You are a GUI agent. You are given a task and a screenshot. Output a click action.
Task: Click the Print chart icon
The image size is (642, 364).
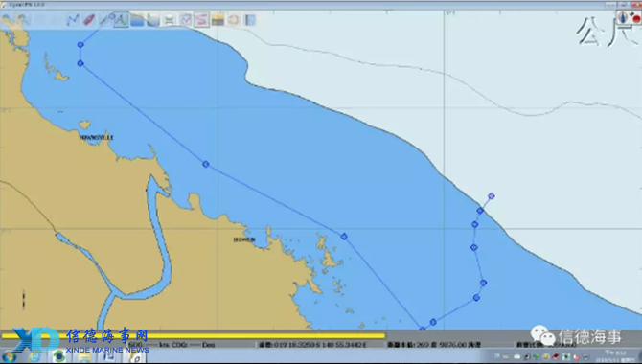(169, 20)
